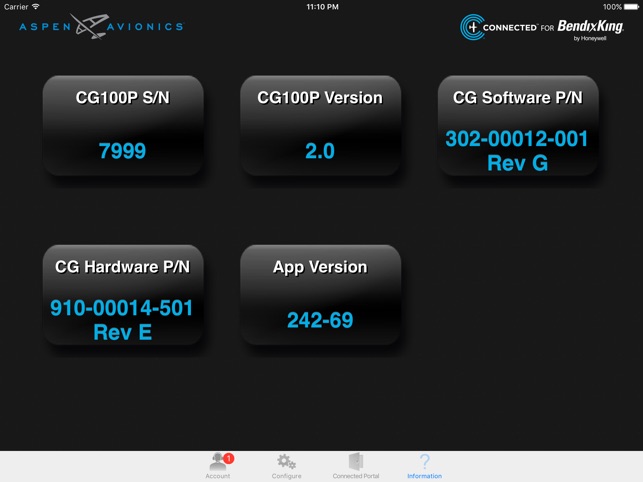Open the Connected Portal tab

pyautogui.click(x=356, y=466)
